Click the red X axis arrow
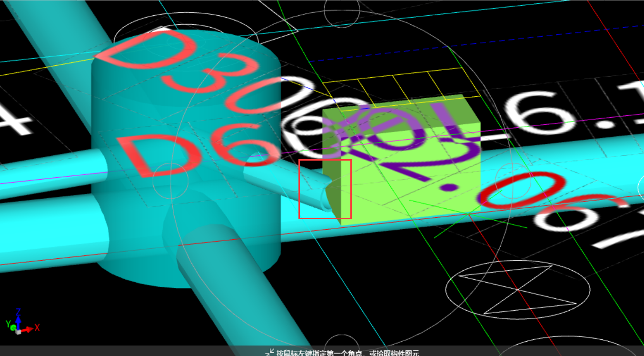 click(x=29, y=328)
